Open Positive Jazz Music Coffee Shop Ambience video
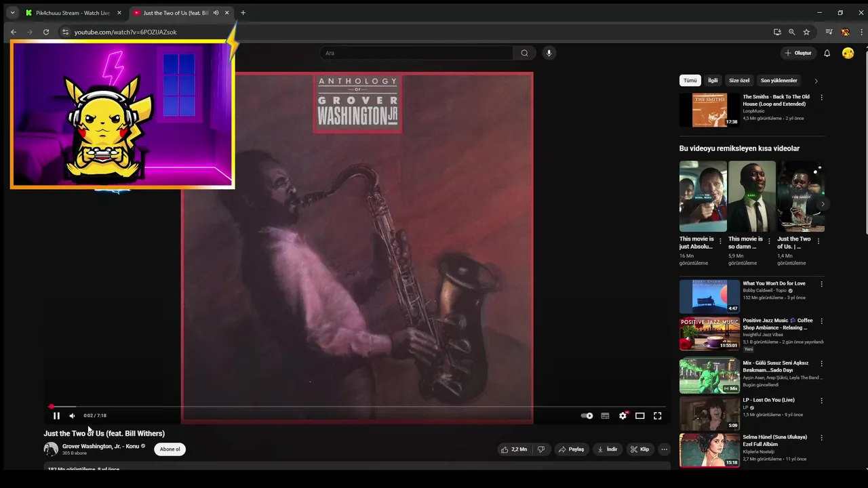Viewport: 868px width, 488px height. (x=709, y=333)
